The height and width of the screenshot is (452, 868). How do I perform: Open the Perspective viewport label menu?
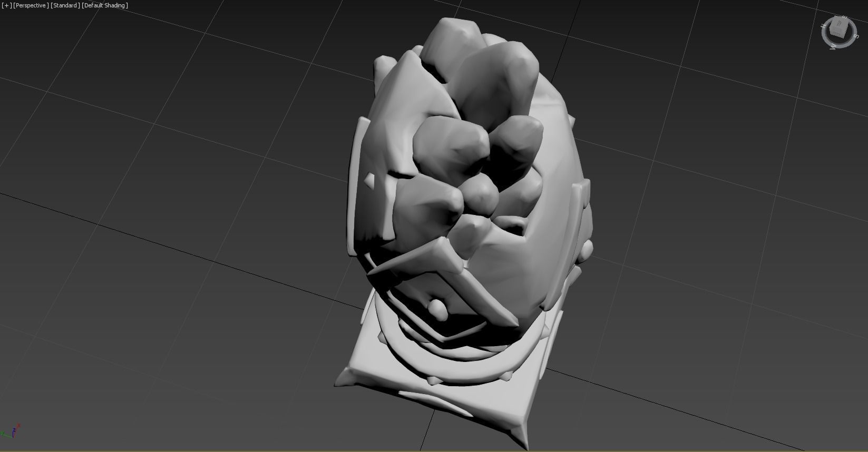(x=31, y=5)
